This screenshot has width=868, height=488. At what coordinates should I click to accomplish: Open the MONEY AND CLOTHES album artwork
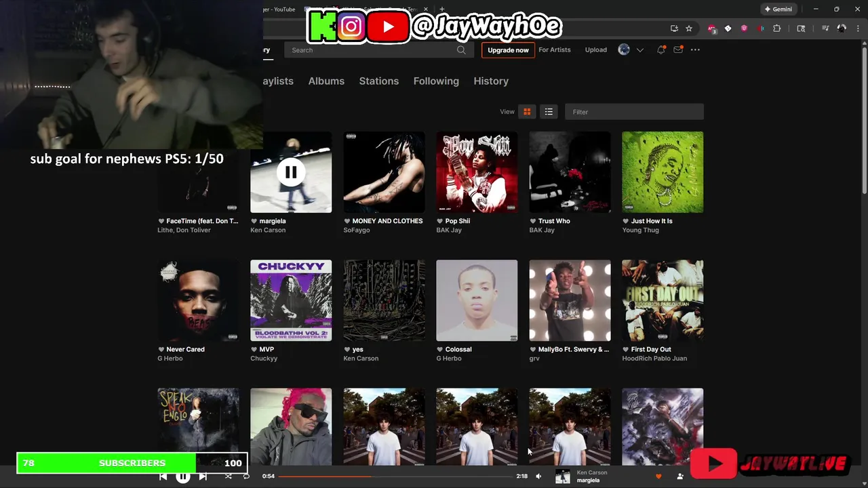(384, 172)
